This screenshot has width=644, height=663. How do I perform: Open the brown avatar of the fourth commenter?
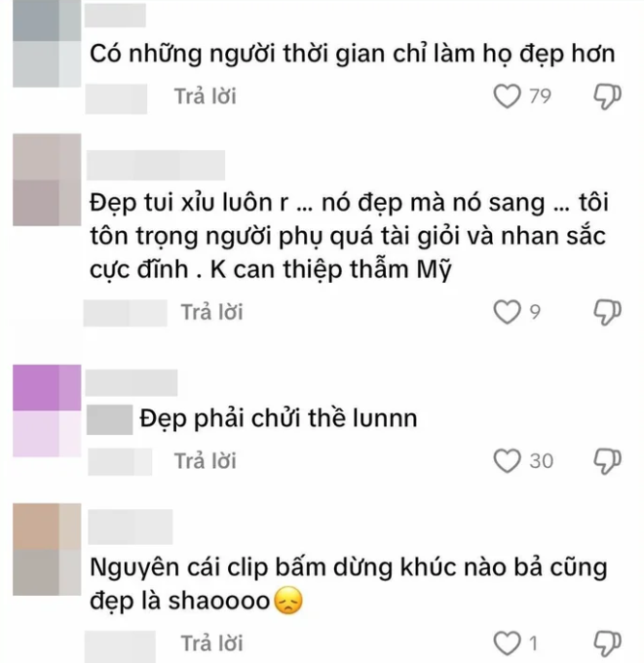pyautogui.click(x=47, y=549)
